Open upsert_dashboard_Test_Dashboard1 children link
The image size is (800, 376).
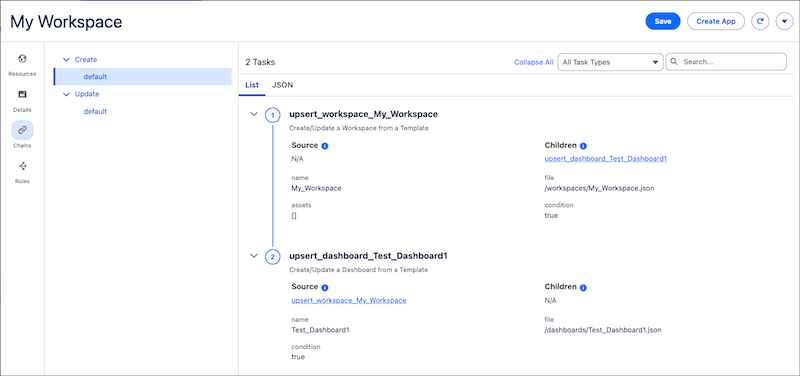point(606,159)
